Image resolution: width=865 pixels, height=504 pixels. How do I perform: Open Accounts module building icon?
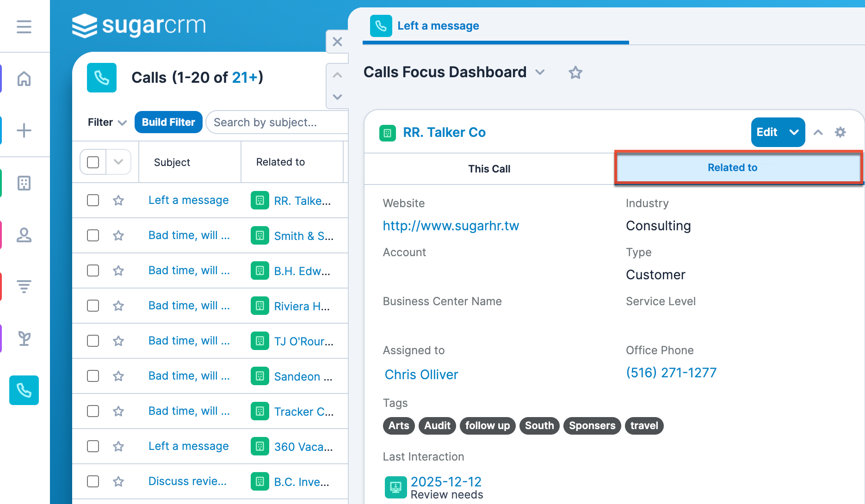pos(24,183)
